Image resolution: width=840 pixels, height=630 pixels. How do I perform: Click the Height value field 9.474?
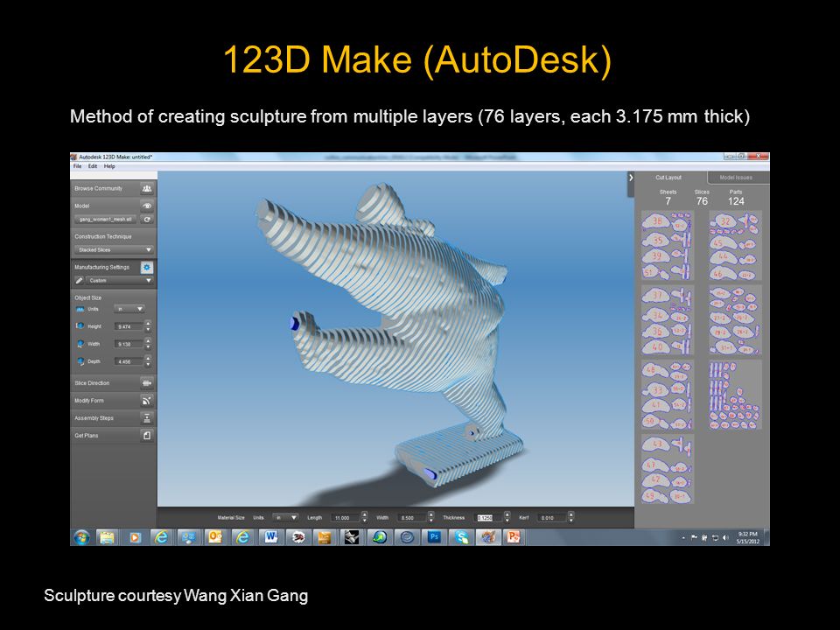129,326
